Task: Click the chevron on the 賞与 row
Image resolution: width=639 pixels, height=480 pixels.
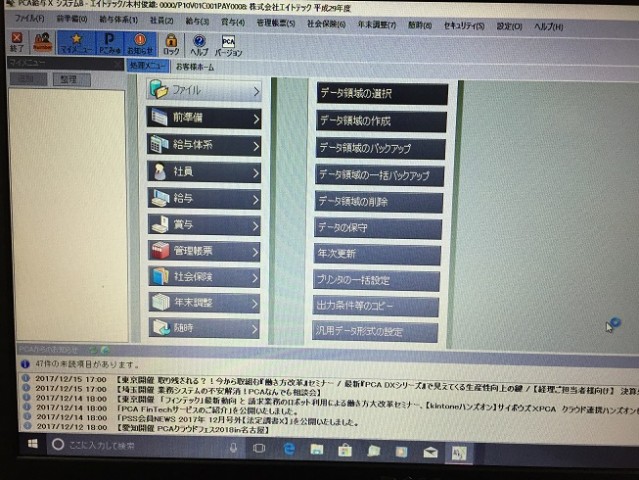Action: [x=256, y=226]
